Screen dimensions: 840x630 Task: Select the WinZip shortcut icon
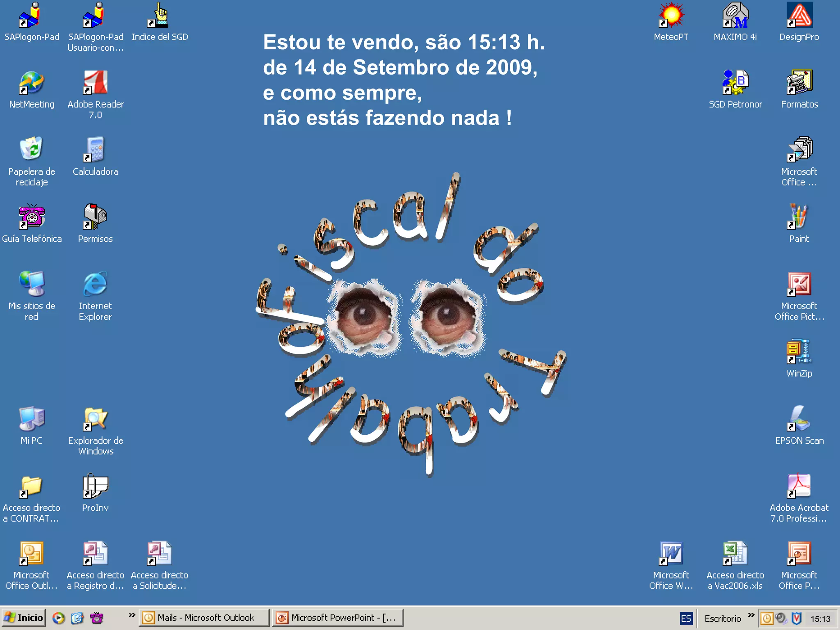tap(799, 352)
